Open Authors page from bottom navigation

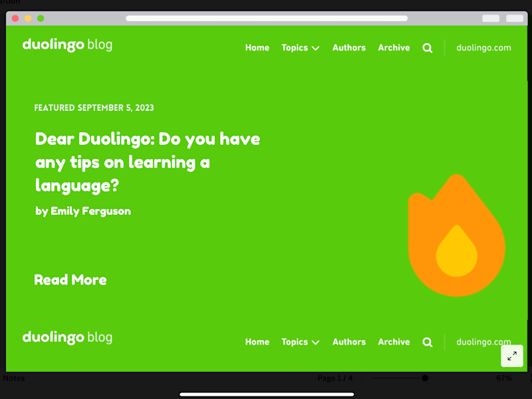349,342
